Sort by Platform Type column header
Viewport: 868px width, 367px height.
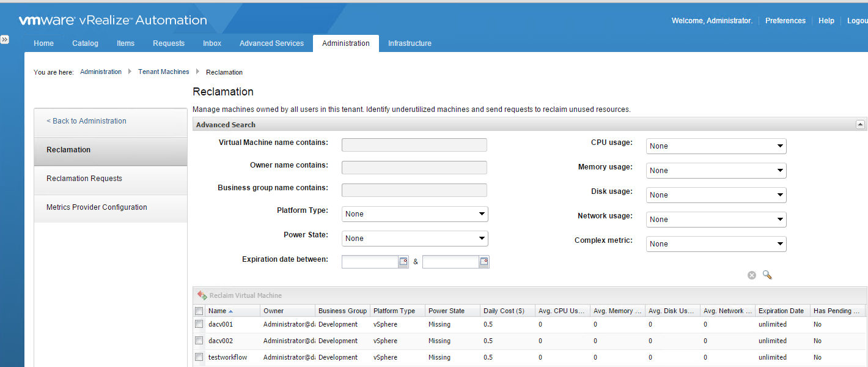(397, 311)
